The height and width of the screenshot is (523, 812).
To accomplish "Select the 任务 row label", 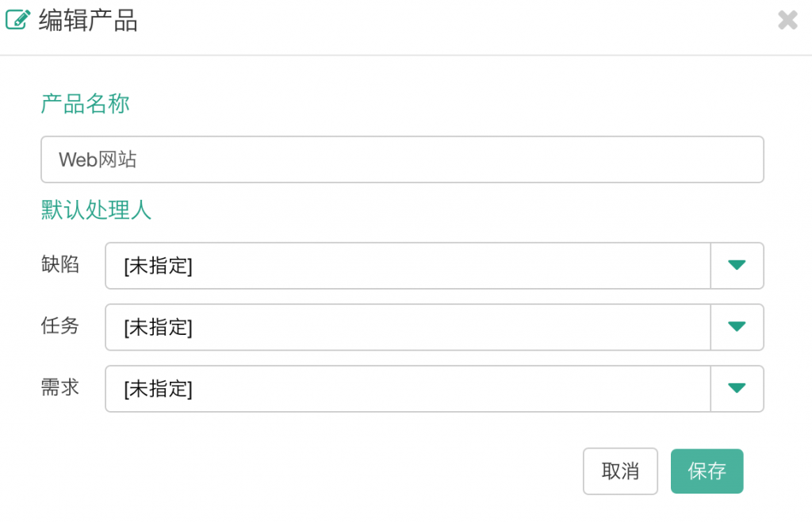I will pyautogui.click(x=60, y=325).
